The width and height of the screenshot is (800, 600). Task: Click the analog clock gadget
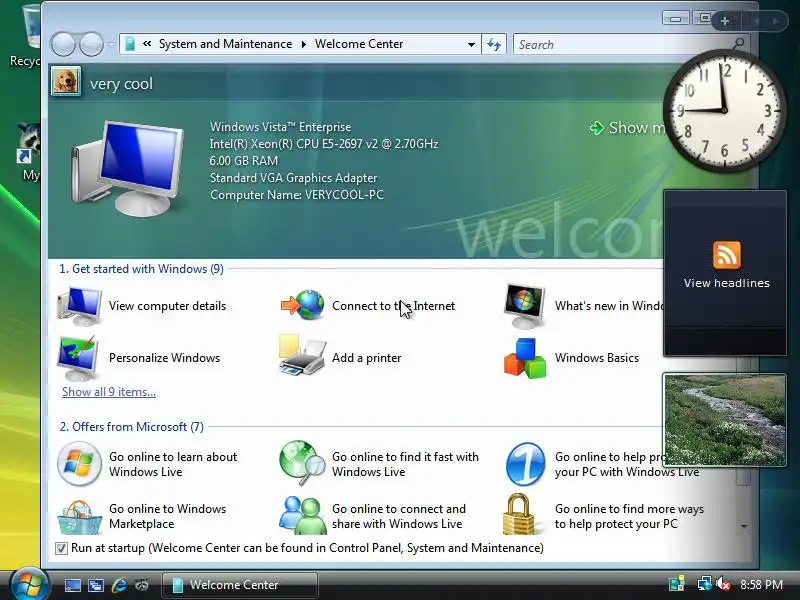(723, 111)
